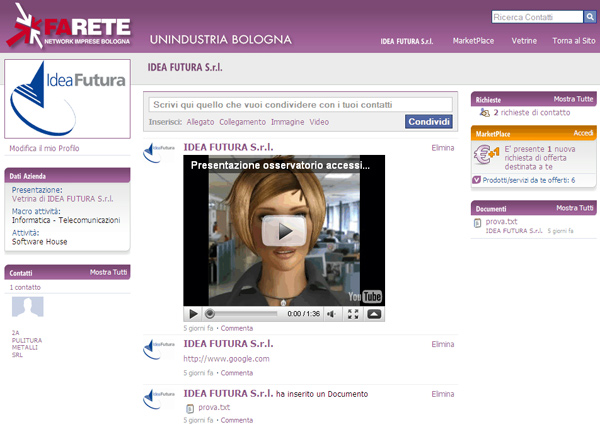Click the contact requests people icon
The image size is (600, 427).
[484, 112]
